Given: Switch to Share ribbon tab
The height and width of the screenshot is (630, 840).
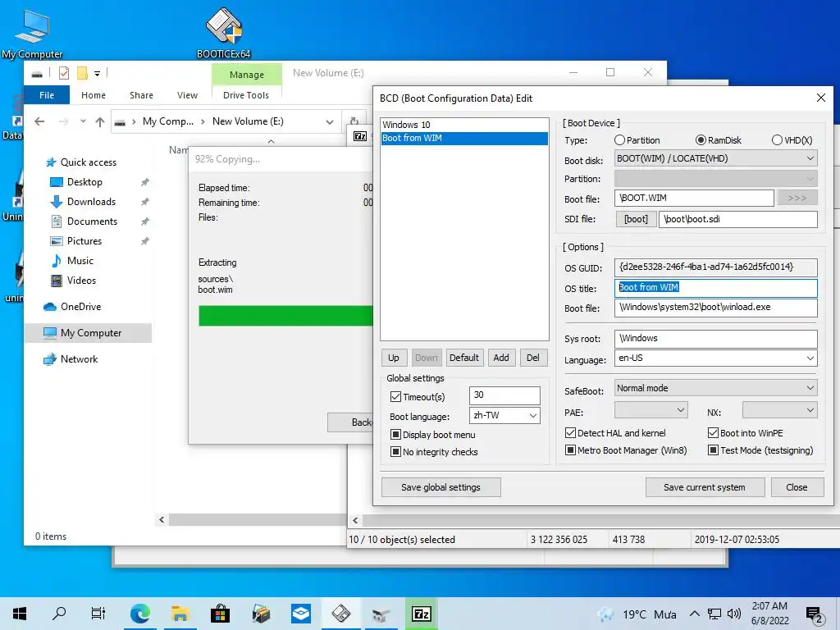Looking at the screenshot, I should (x=141, y=95).
